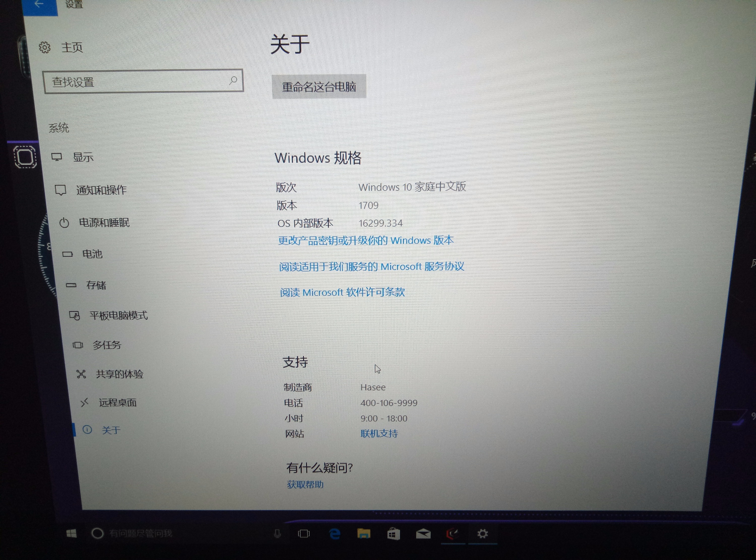Open the 存储 storage settings
The height and width of the screenshot is (560, 756).
coord(96,285)
